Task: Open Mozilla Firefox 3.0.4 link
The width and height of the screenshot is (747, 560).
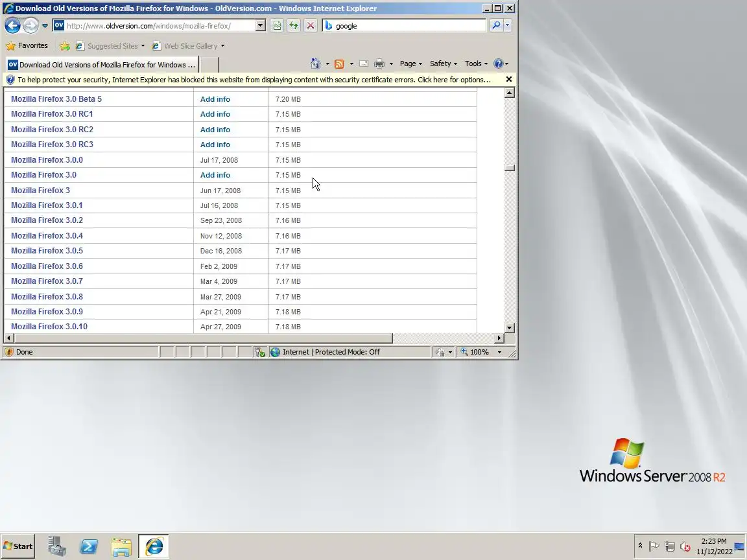Action: [x=47, y=236]
